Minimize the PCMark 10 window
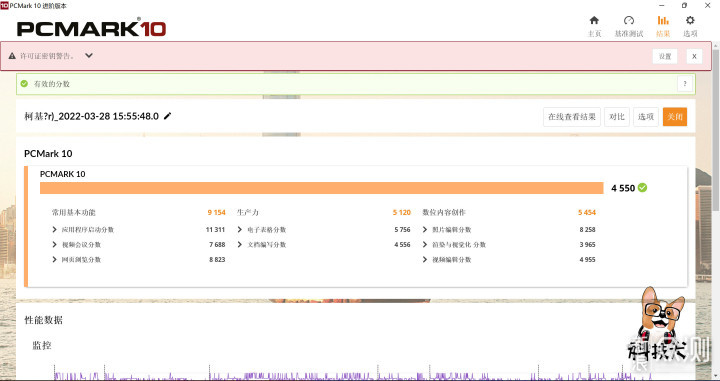Viewport: 720px width, 381px height. point(662,6)
